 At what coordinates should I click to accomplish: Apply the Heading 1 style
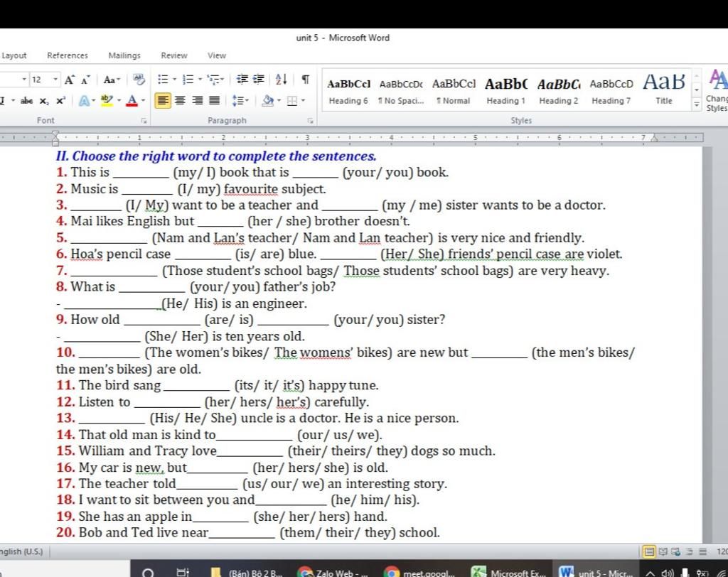(506, 91)
